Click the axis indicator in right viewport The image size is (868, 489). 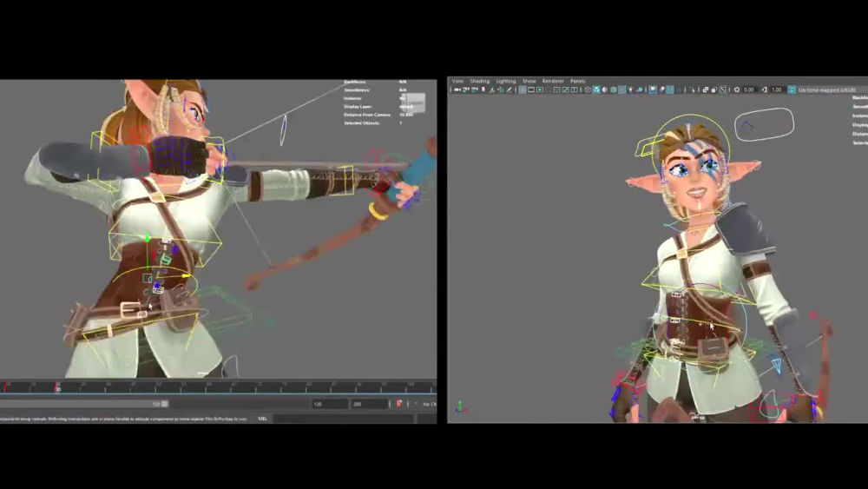[x=459, y=407]
